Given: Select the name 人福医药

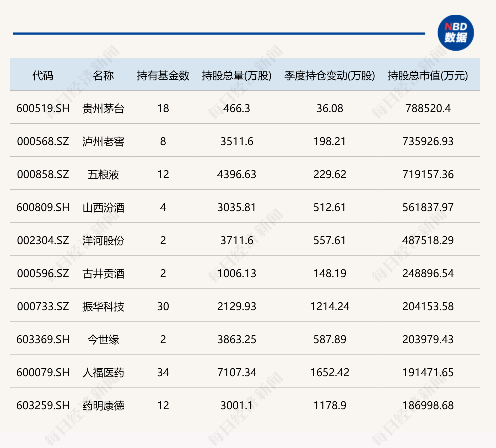Looking at the screenshot, I should (x=103, y=372).
